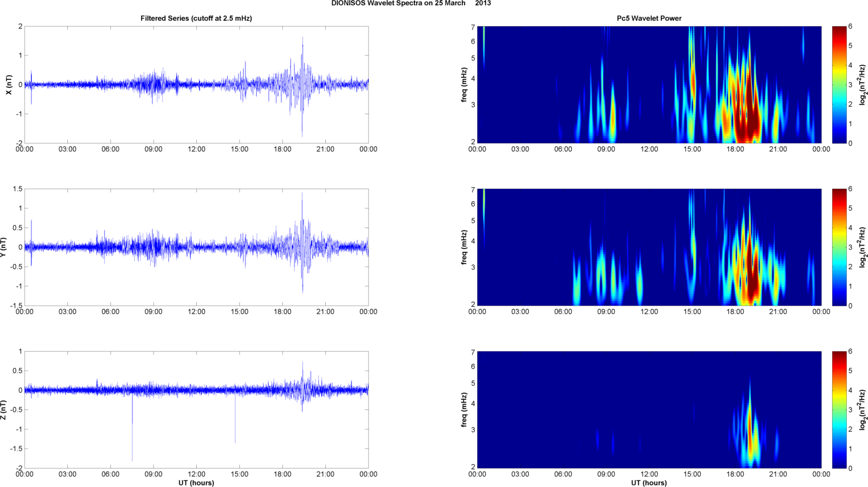Click the '1.5' tick on Y (nT) axis
868x487 pixels.
point(17,189)
